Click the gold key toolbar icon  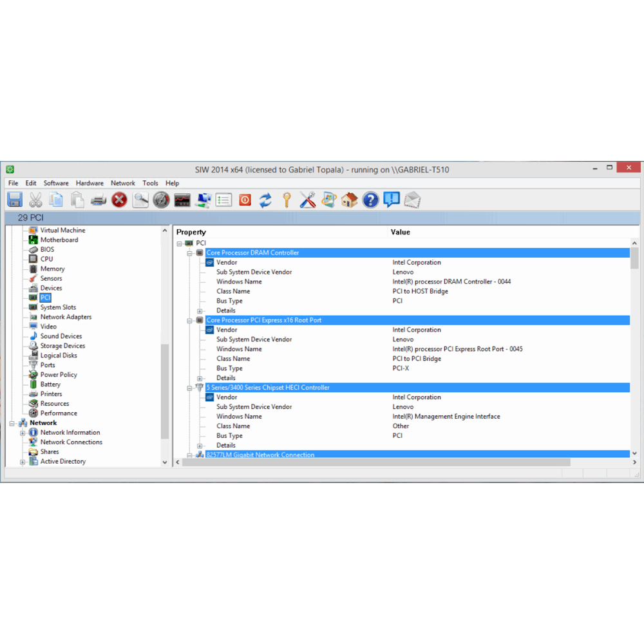pyautogui.click(x=287, y=200)
